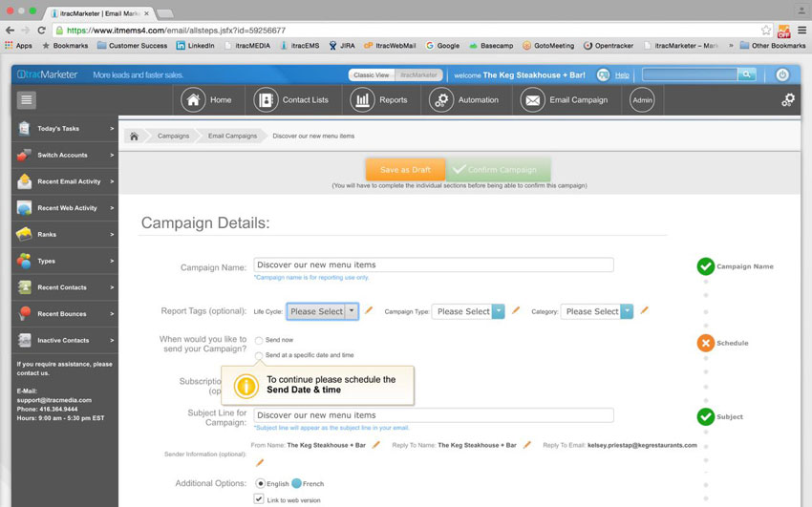The height and width of the screenshot is (507, 812).
Task: Select the Send now radio button
Action: coord(259,340)
